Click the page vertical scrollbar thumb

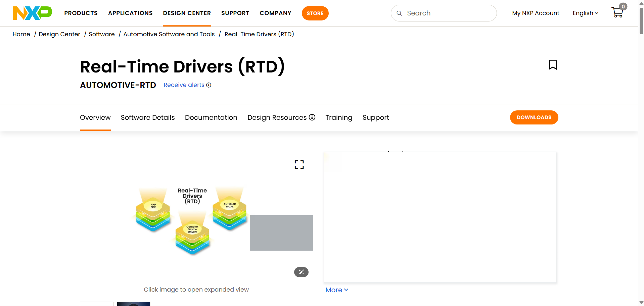[x=641, y=20]
